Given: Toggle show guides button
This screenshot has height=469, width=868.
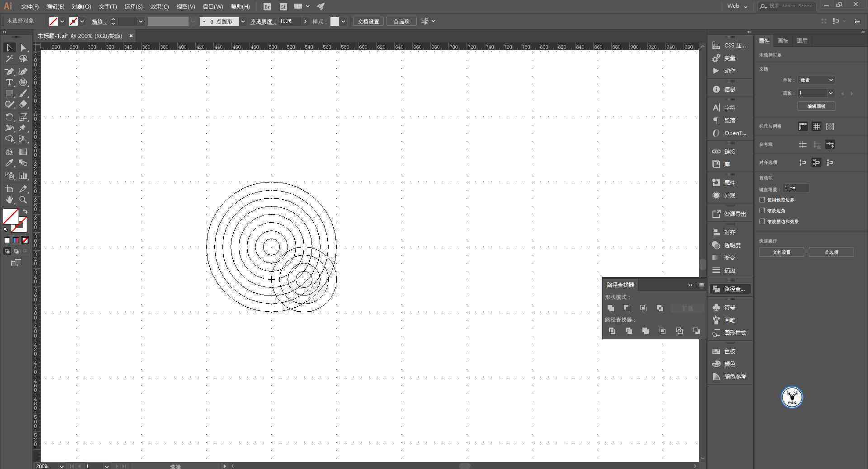Looking at the screenshot, I should (803, 145).
